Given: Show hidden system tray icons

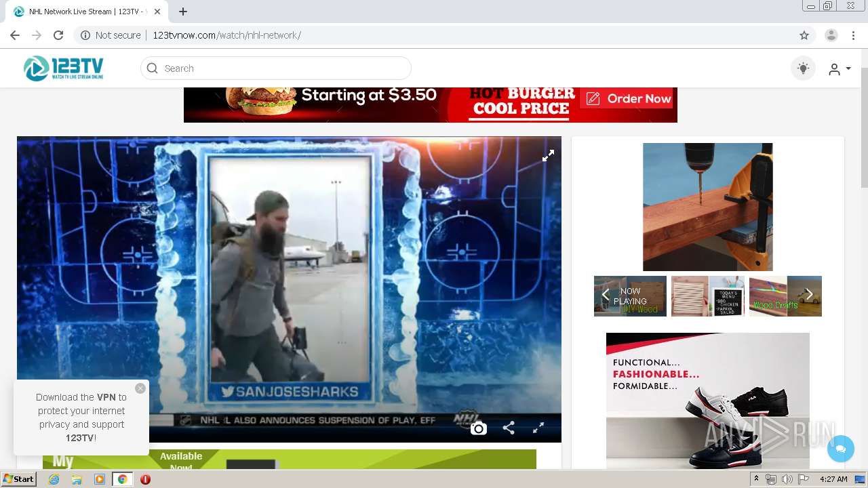Looking at the screenshot, I should [x=757, y=479].
